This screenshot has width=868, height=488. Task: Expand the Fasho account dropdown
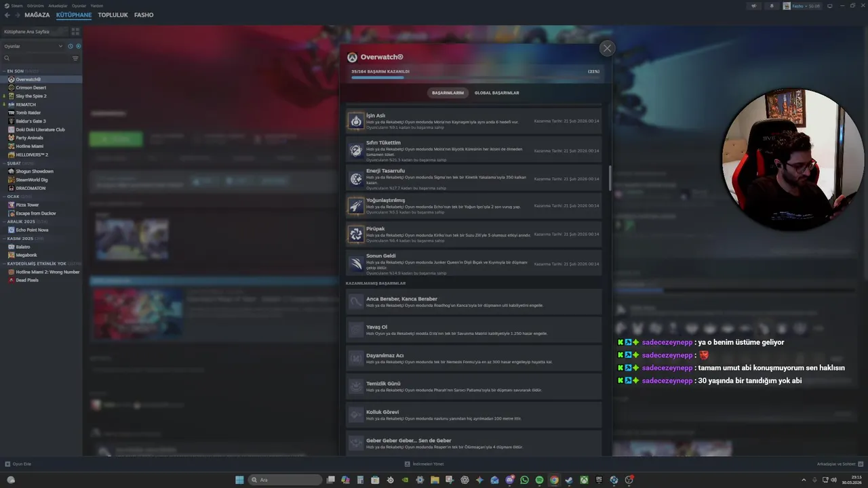pos(802,5)
